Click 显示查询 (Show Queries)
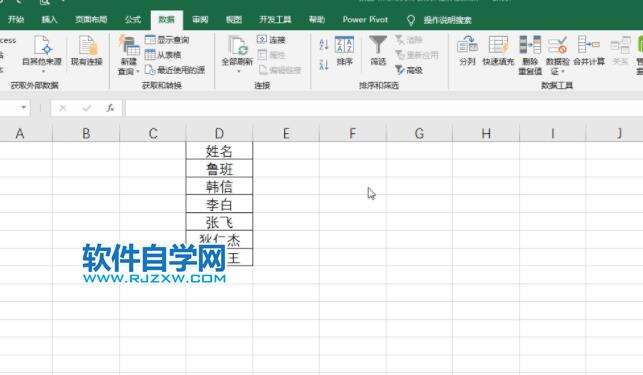This screenshot has height=375, width=643. (x=167, y=40)
